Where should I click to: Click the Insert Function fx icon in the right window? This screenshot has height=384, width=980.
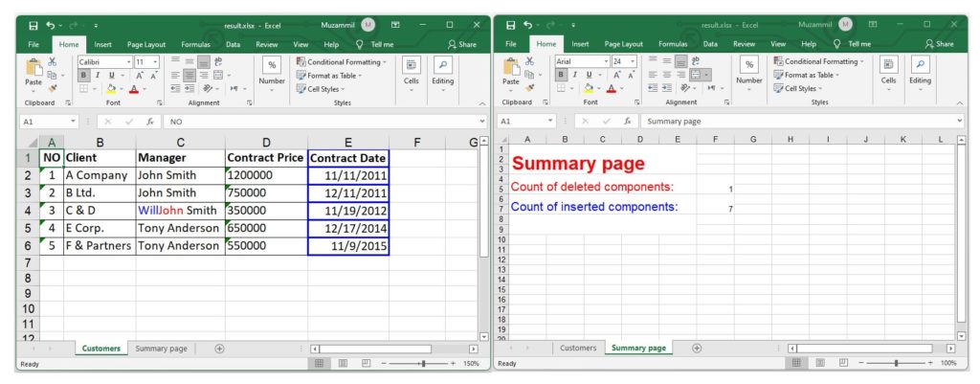point(628,122)
